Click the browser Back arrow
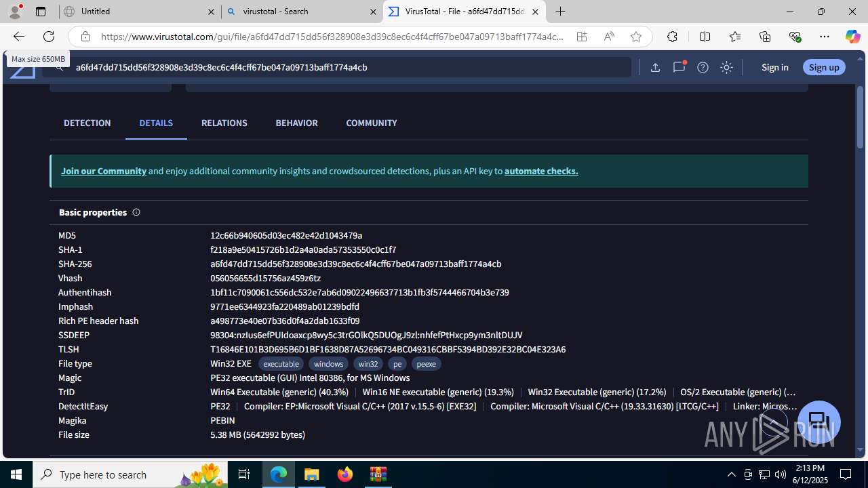The height and width of the screenshot is (488, 868). 19,37
